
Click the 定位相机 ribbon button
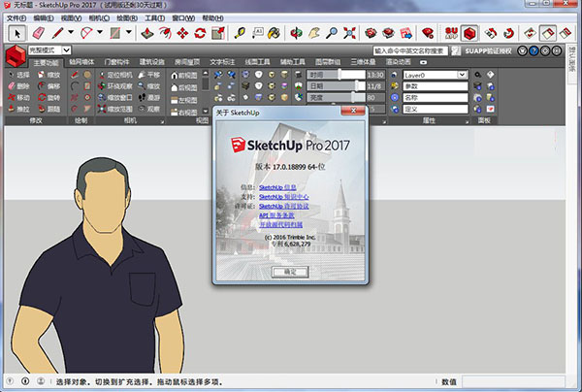click(115, 75)
